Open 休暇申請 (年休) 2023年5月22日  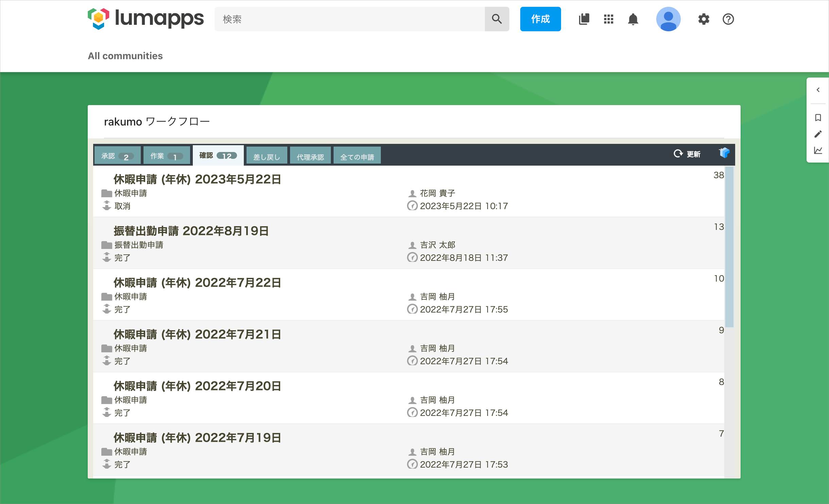(x=197, y=180)
